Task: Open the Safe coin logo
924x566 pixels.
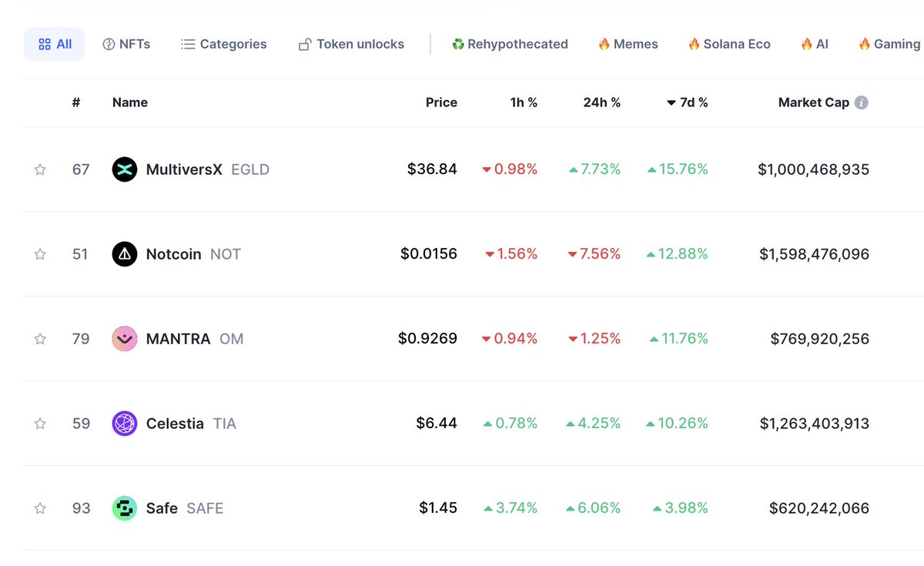Action: coord(125,508)
